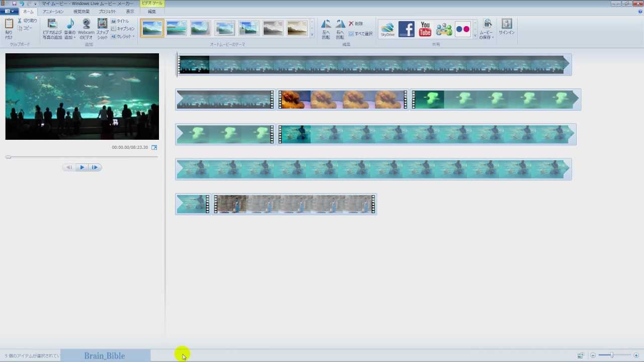This screenshot has height=362, width=644.
Task: Play the movie preview
Action: 82,167
